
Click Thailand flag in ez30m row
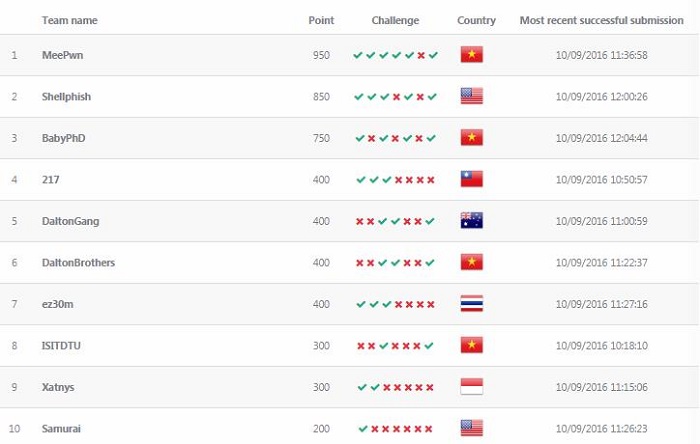coord(471,303)
